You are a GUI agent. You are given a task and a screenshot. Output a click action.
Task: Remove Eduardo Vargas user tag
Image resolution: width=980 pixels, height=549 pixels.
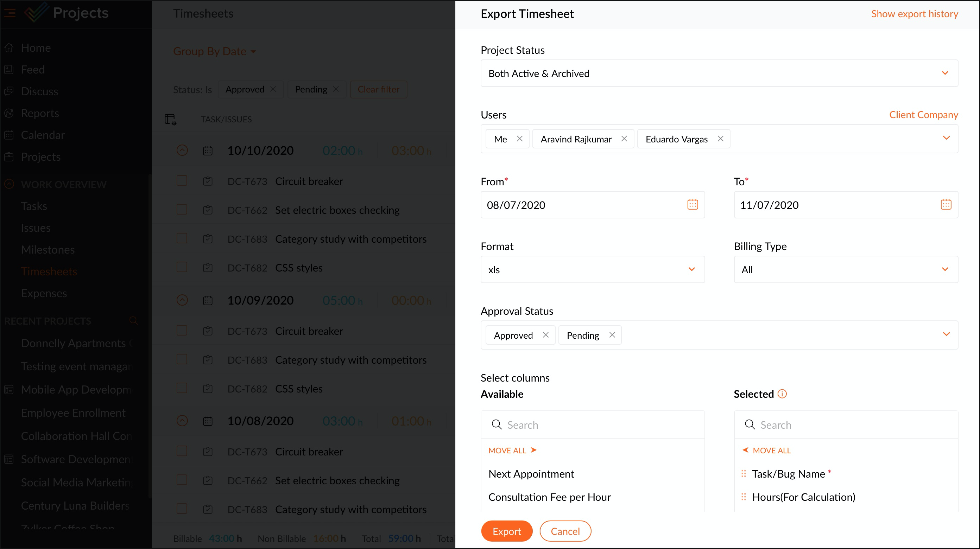(x=720, y=139)
